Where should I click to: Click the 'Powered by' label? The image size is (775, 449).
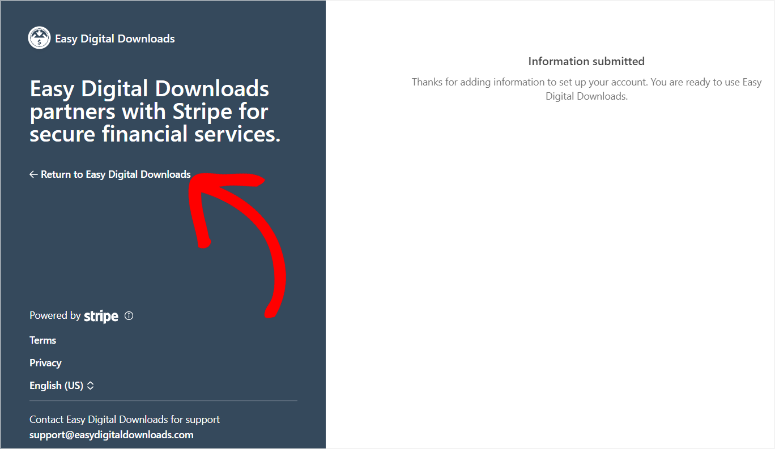click(55, 315)
